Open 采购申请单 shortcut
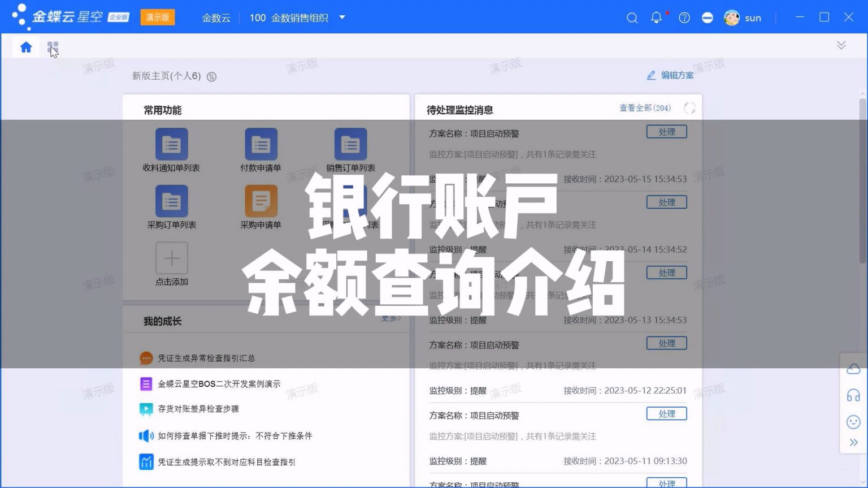The width and height of the screenshot is (868, 488). (261, 207)
